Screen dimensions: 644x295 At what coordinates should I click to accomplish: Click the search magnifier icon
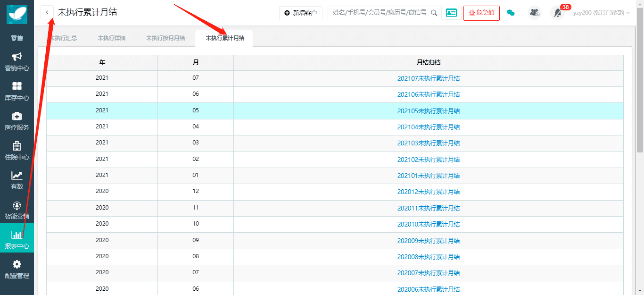[x=434, y=13]
